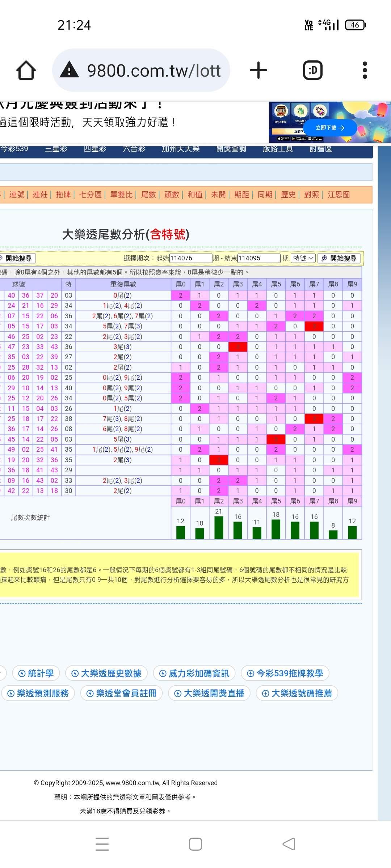Open a new tab with plus icon
The height and width of the screenshot is (868, 391).
[x=258, y=70]
